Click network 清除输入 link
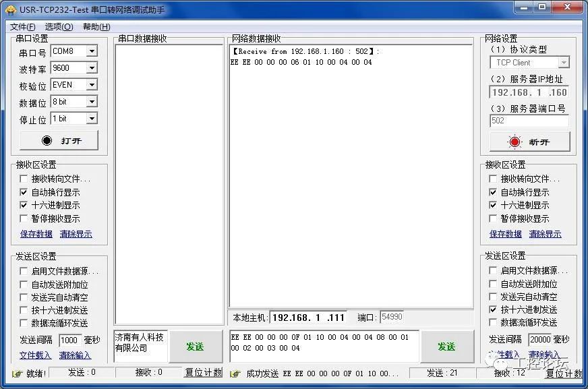This screenshot has height=389, width=588. 543,354
